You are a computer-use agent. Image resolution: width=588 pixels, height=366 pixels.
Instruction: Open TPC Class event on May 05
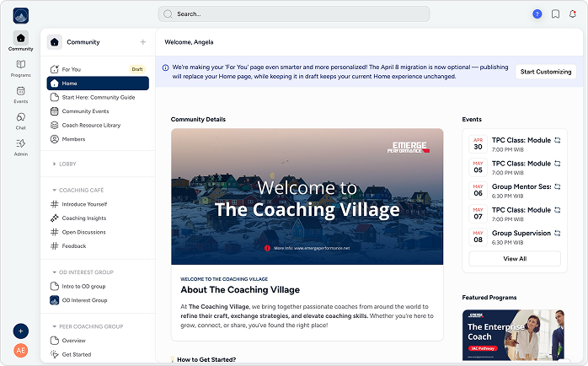[x=515, y=168]
